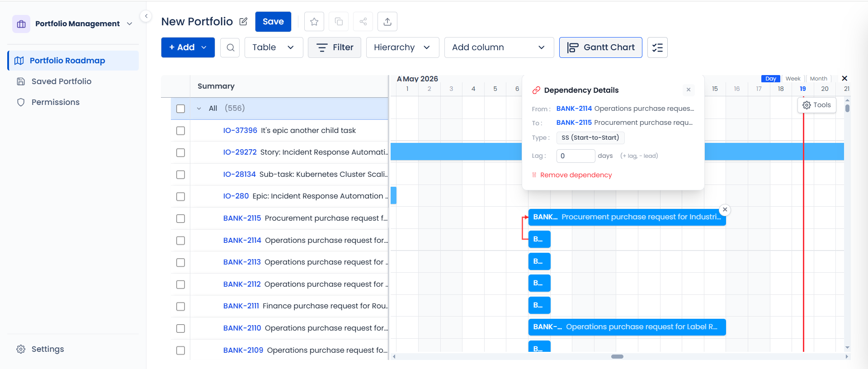868x369 pixels.
Task: Close the Dependency Details popup
Action: pyautogui.click(x=689, y=90)
